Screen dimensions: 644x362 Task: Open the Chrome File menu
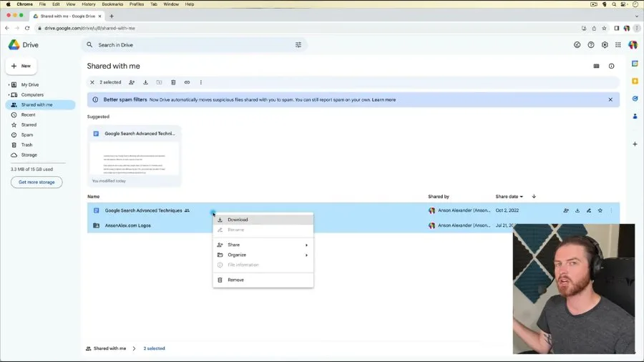(42, 4)
